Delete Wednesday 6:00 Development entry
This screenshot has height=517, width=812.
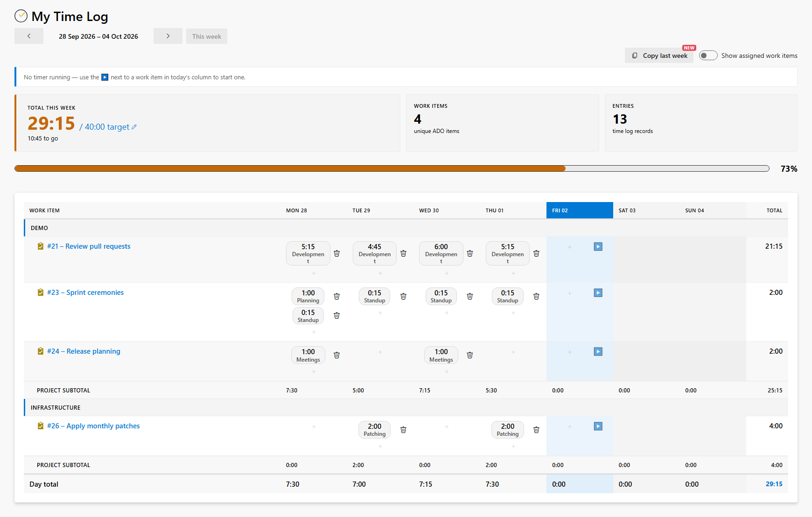tap(470, 253)
